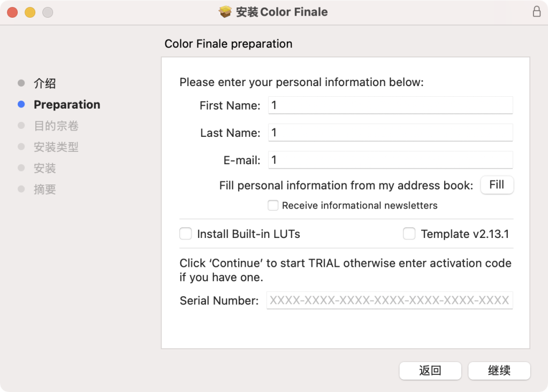Go back with the 返回 button
The image size is (548, 392).
tap(430, 371)
